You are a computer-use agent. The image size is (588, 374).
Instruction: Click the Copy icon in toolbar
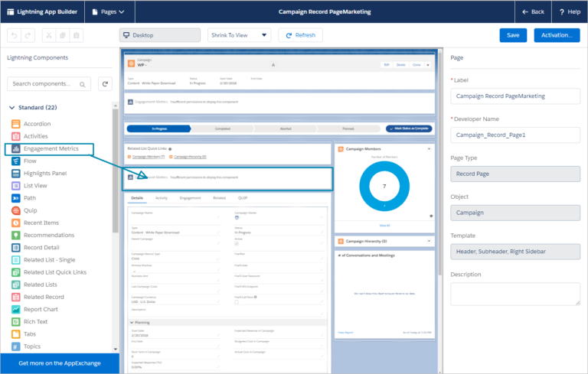click(x=63, y=35)
